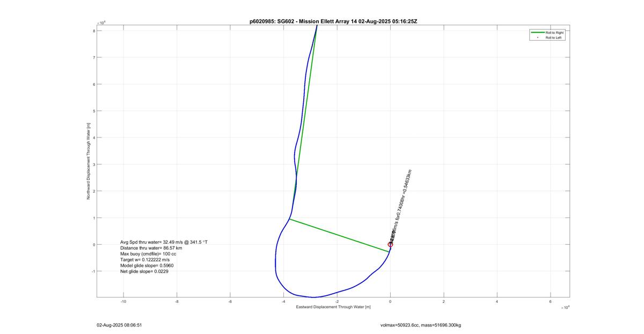Click the "Max buoy (cmdfile)= 100 cc" line
This screenshot has width=644, height=334.
148,254
